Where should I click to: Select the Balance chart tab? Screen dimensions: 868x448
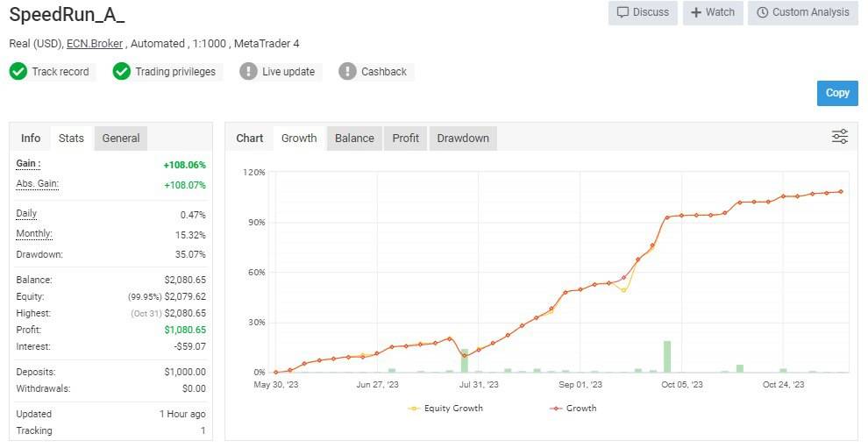tap(354, 139)
